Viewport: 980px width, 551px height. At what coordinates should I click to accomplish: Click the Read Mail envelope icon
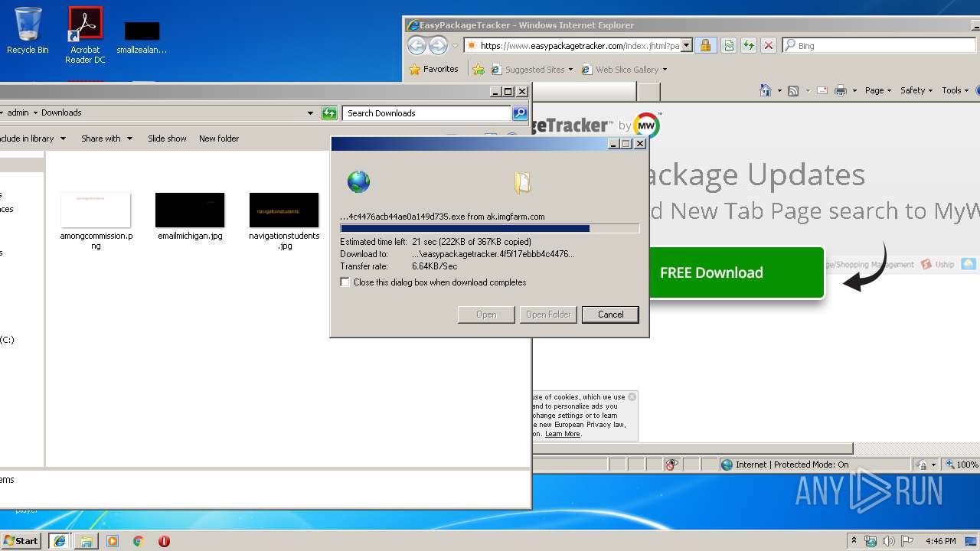(x=822, y=90)
